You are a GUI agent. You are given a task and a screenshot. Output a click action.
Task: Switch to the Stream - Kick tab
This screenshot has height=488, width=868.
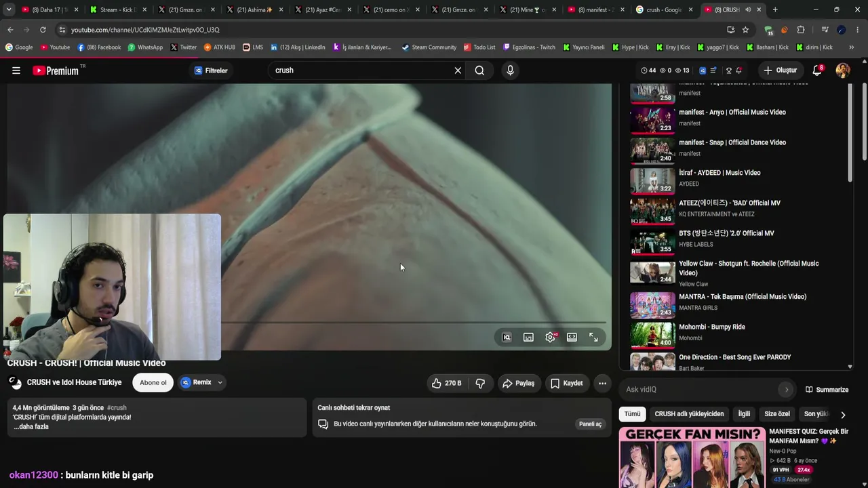point(118,9)
